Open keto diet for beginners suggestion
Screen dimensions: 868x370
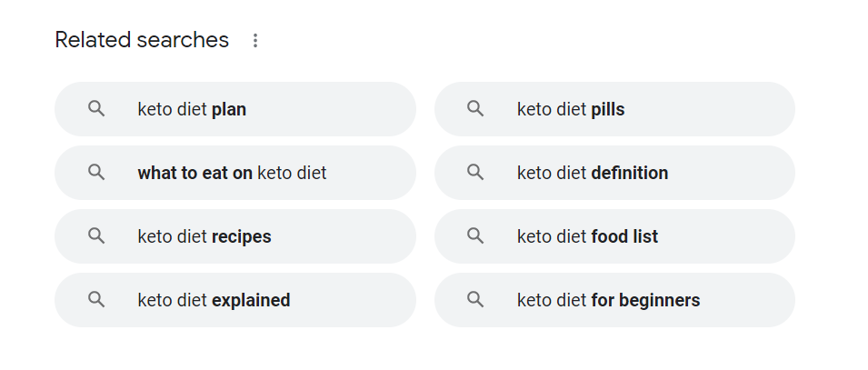coord(614,300)
